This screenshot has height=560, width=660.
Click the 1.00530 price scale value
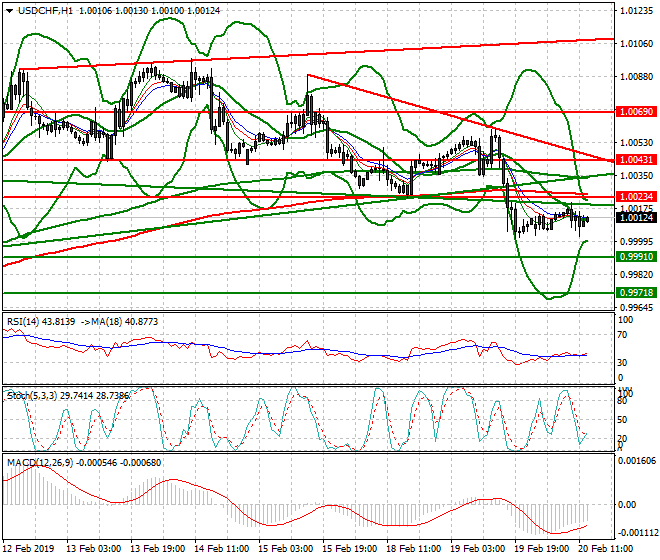[637, 143]
